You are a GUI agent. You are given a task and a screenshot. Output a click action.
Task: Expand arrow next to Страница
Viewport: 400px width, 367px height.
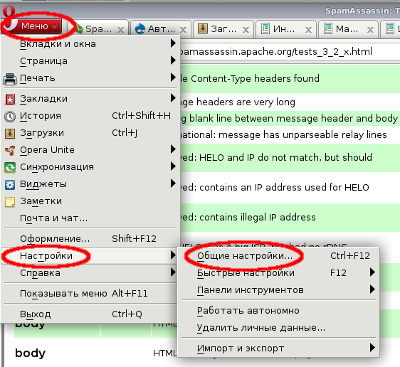pyautogui.click(x=173, y=60)
